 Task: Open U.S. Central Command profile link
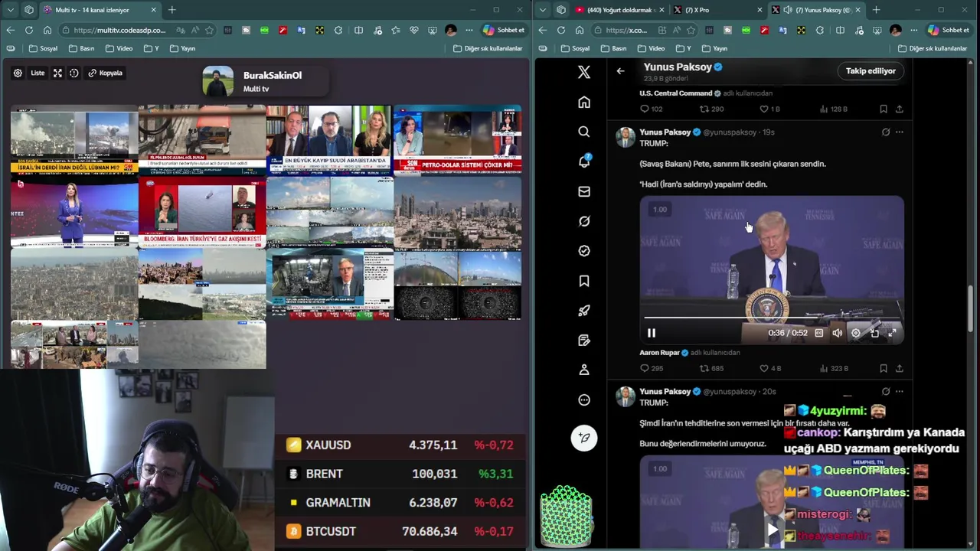675,93
